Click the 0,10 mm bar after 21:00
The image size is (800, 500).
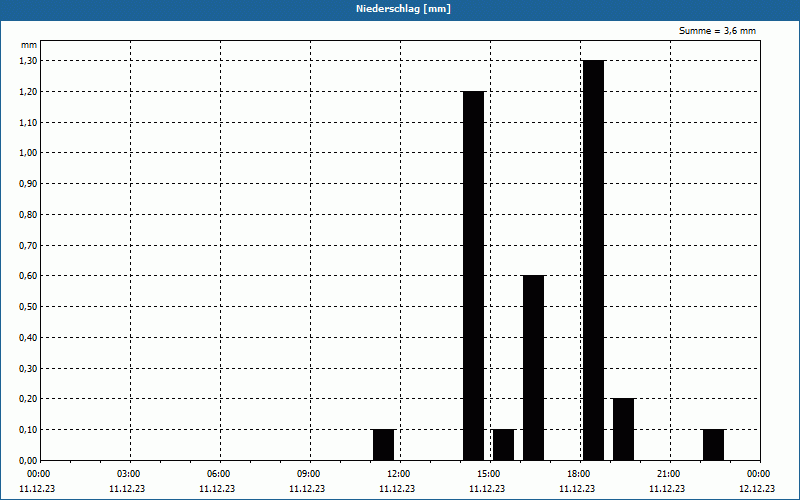(713, 445)
